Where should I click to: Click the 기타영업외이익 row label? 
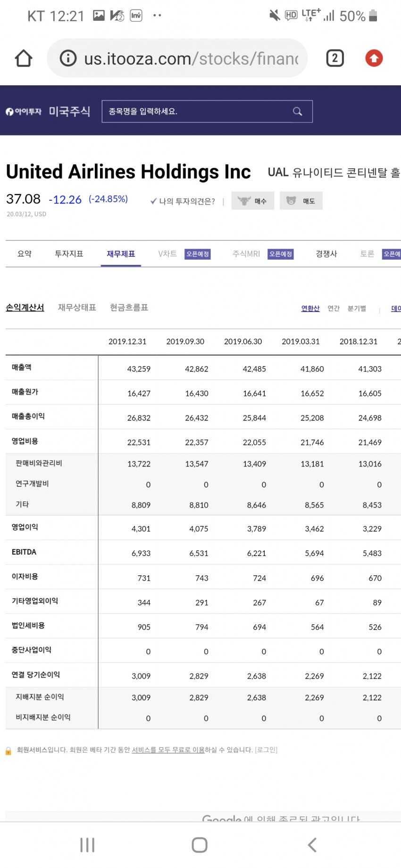35,601
